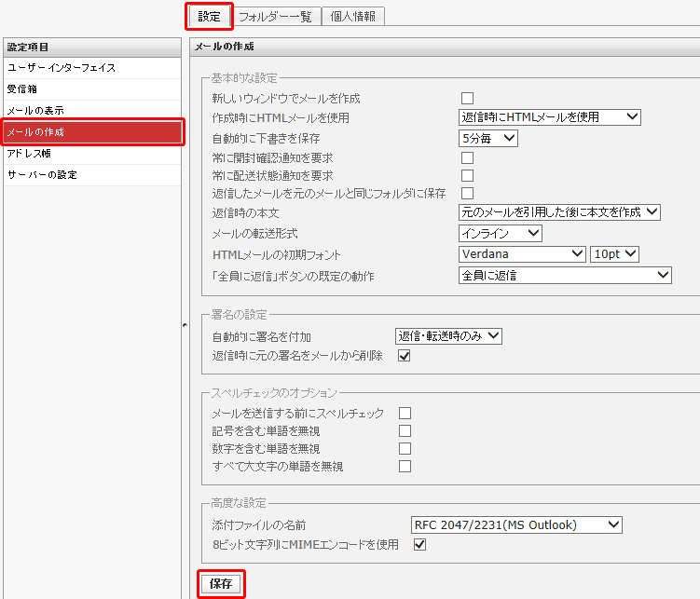Image resolution: width=700 pixels, height=599 pixels.
Task: Uncheck 8ビット文字列にMIMEエンコードを使用
Action: (x=419, y=544)
